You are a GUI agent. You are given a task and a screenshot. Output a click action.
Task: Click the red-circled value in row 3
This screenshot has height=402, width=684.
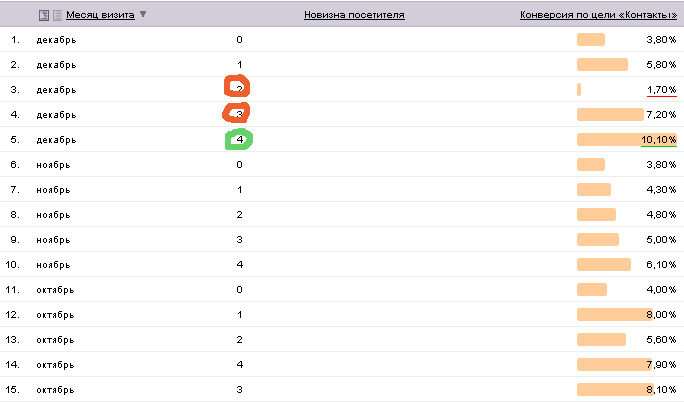point(239,89)
